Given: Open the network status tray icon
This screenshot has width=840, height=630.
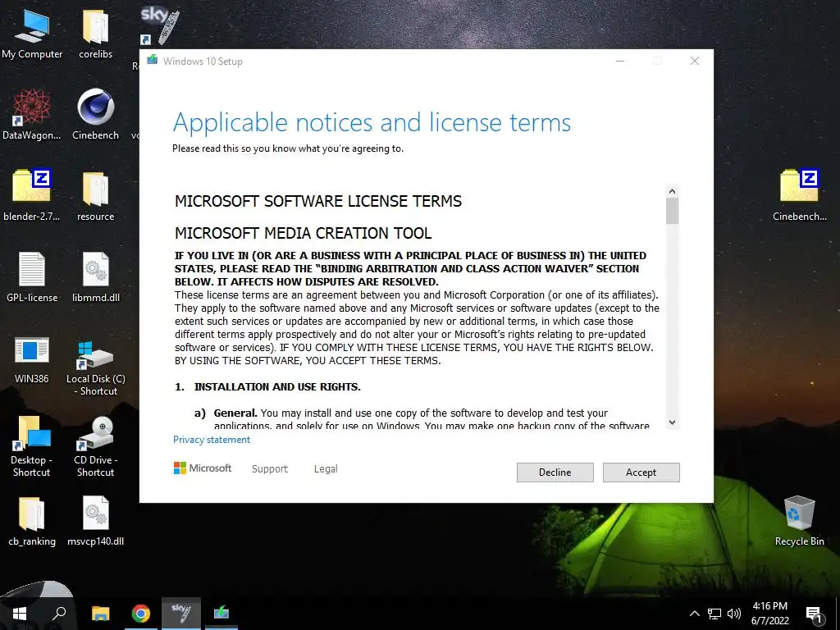Looking at the screenshot, I should tap(714, 614).
